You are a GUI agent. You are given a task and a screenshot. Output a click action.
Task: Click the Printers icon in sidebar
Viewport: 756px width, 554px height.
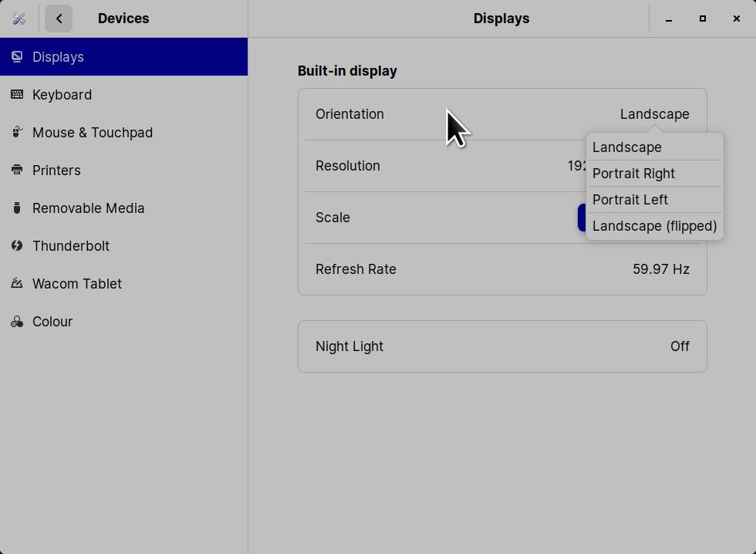[17, 171]
